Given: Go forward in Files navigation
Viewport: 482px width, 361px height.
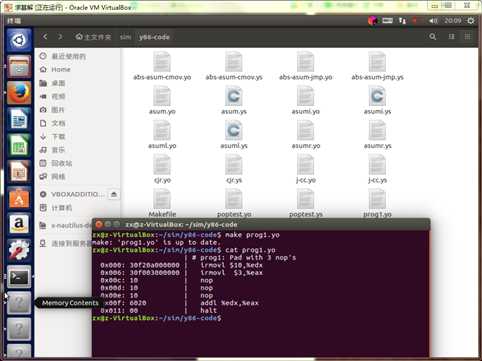Looking at the screenshot, I should point(60,37).
